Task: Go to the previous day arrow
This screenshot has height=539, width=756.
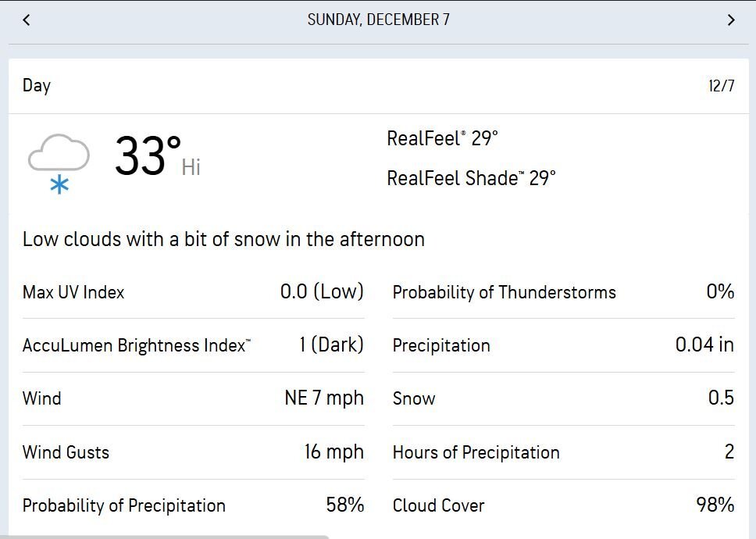Action: pyautogui.click(x=26, y=20)
